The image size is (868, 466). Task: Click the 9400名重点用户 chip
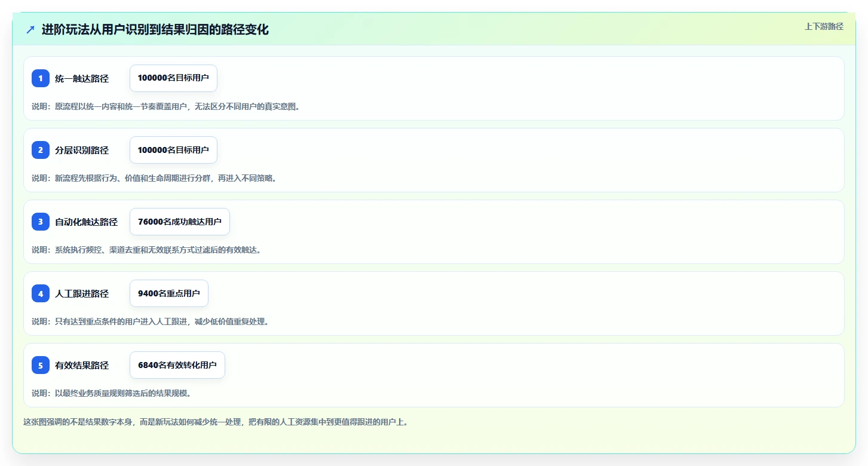tap(169, 293)
